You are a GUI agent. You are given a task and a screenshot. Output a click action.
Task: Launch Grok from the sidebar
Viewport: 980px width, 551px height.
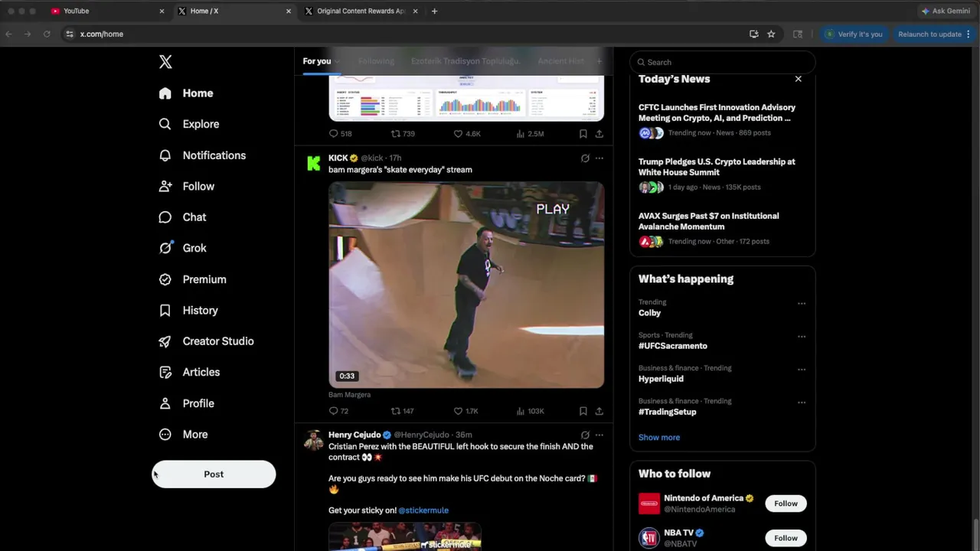pos(182,248)
